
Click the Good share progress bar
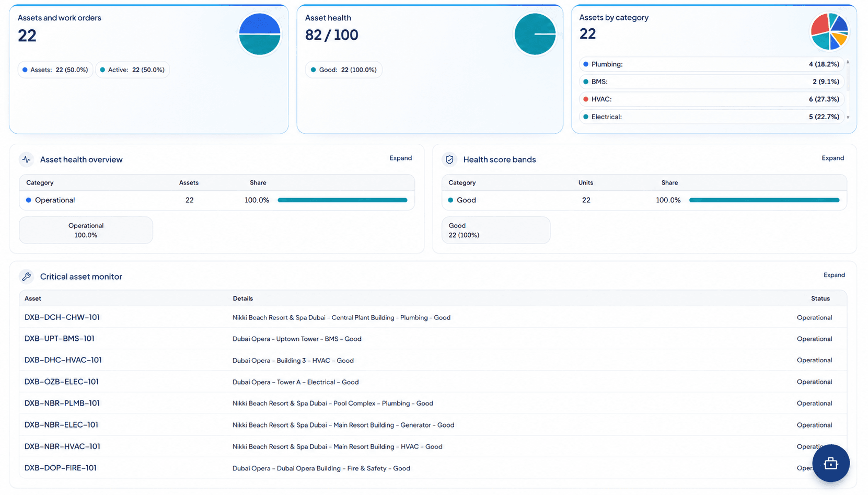point(765,200)
